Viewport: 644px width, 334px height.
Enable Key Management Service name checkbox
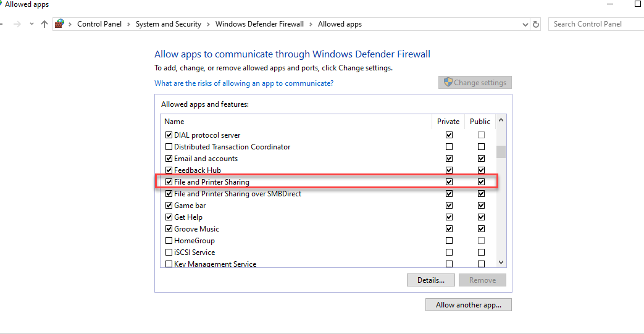click(169, 264)
